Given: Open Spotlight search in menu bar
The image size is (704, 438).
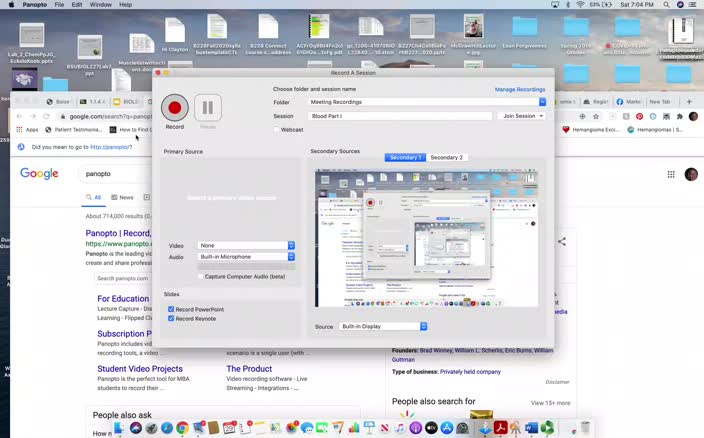Looking at the screenshot, I should click(666, 4).
